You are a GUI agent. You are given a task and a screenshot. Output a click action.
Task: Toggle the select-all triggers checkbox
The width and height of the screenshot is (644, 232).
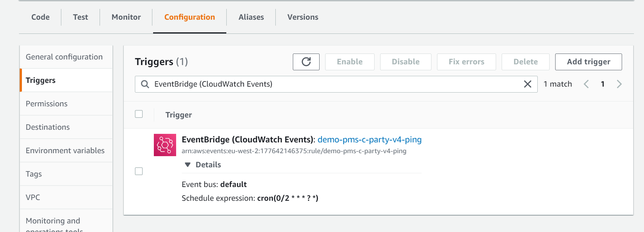coord(139,114)
